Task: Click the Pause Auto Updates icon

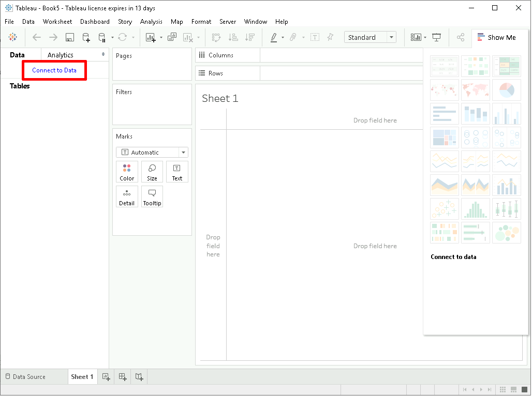Action: pos(102,37)
